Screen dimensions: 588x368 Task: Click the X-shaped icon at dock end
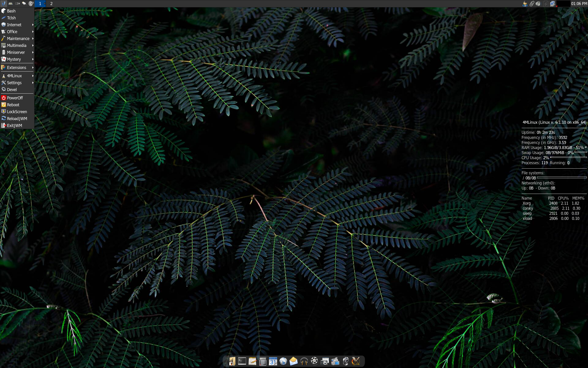[x=356, y=361]
